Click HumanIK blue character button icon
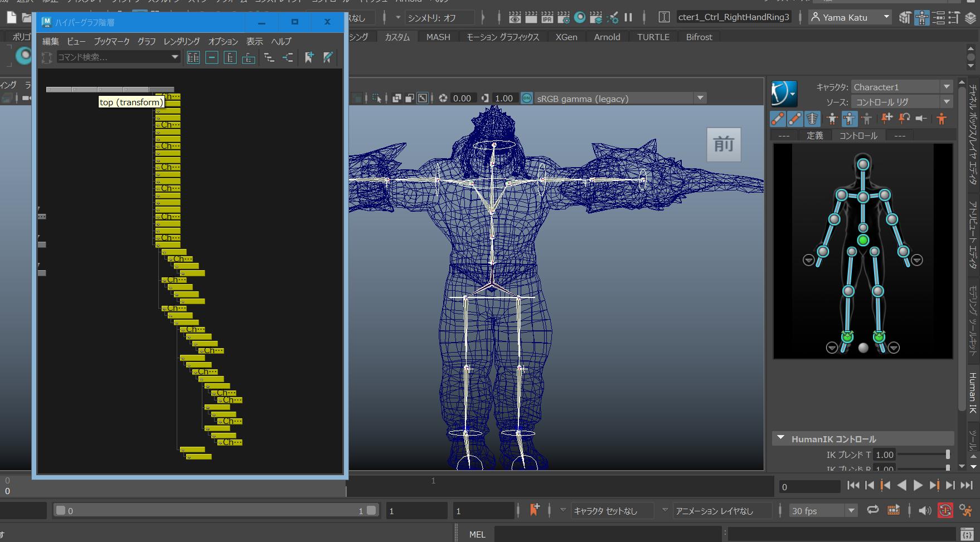Viewport: 980px width, 542px height. (x=784, y=94)
